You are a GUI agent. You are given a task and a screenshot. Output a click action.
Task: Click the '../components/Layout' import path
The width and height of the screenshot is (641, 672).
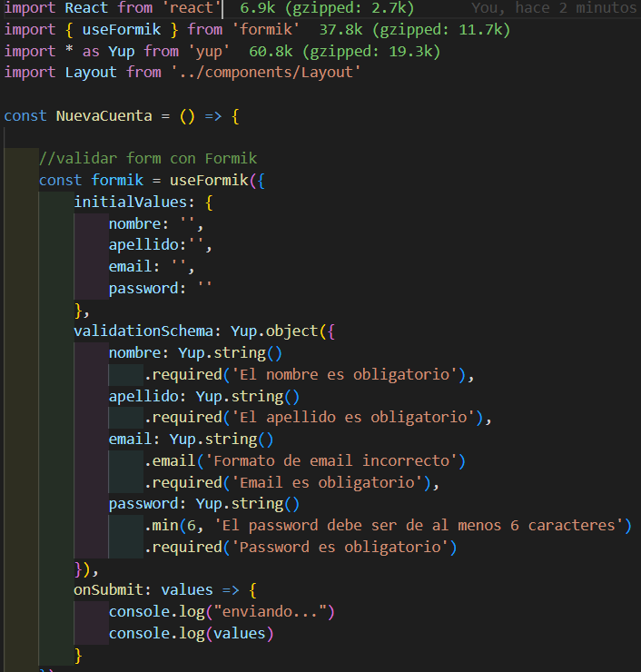pyautogui.click(x=266, y=72)
